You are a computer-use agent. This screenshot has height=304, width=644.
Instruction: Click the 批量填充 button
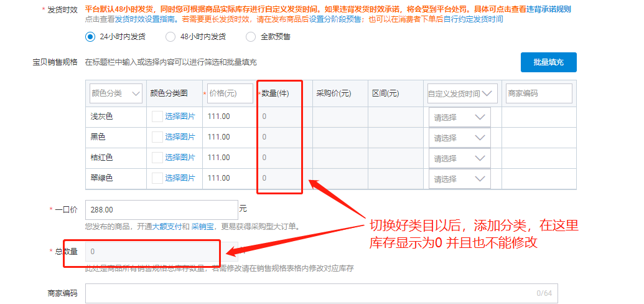(x=548, y=62)
